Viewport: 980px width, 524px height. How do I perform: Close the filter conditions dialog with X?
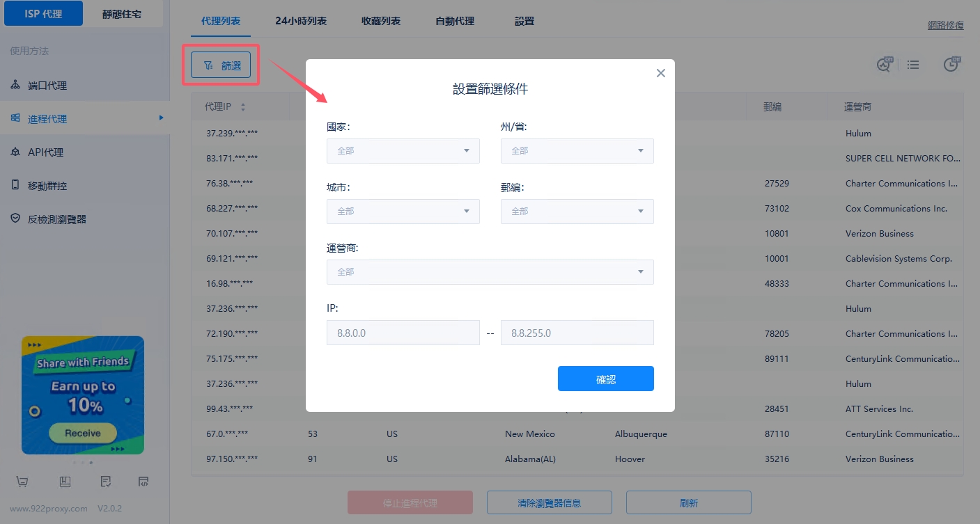(x=661, y=73)
